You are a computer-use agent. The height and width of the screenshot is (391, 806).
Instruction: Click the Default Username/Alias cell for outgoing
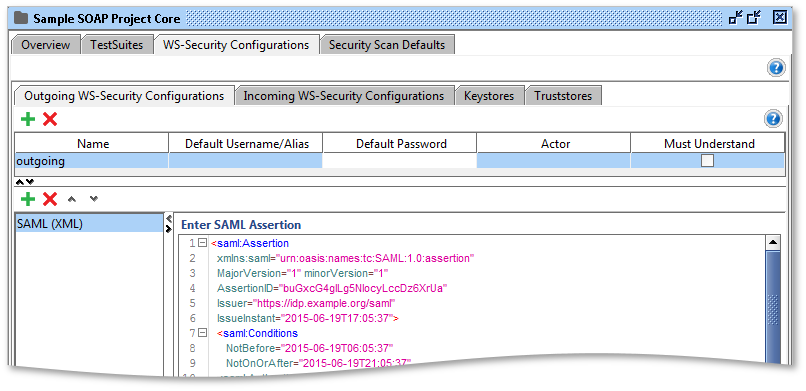pos(246,161)
